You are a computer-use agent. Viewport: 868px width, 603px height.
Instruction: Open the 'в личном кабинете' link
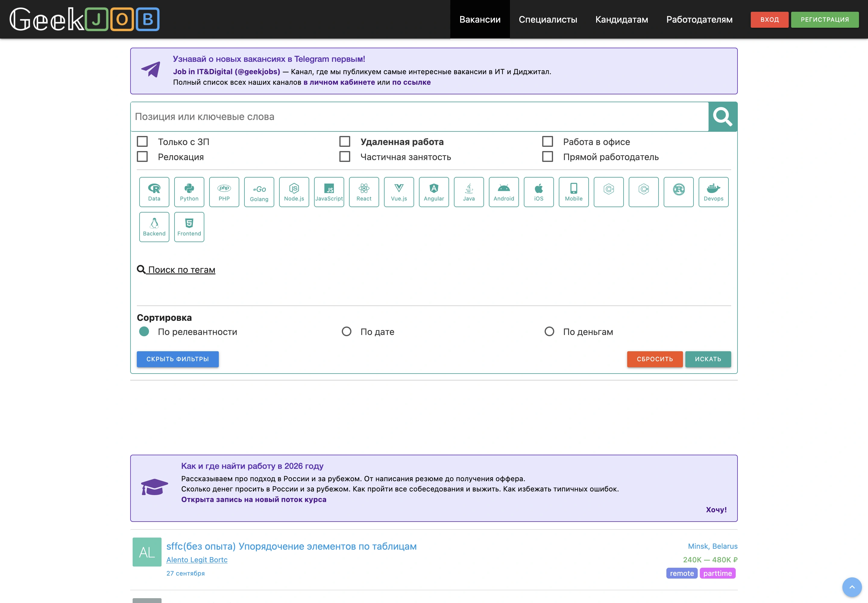pyautogui.click(x=339, y=82)
